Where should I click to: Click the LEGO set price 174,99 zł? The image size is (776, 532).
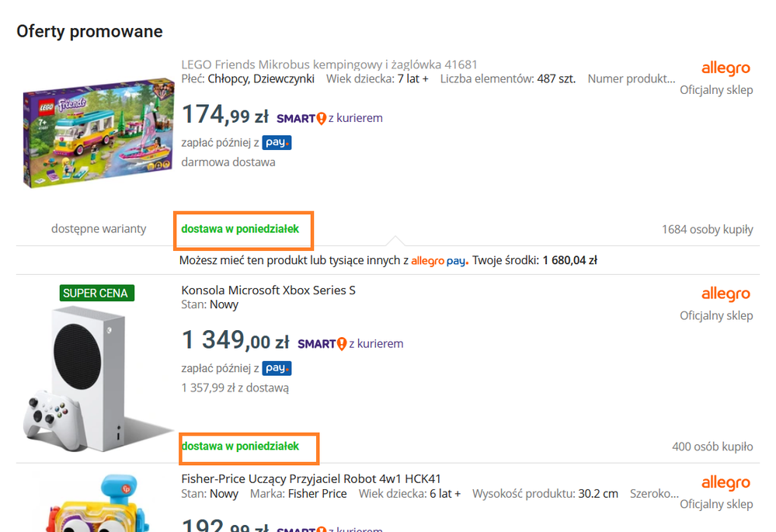coord(224,116)
